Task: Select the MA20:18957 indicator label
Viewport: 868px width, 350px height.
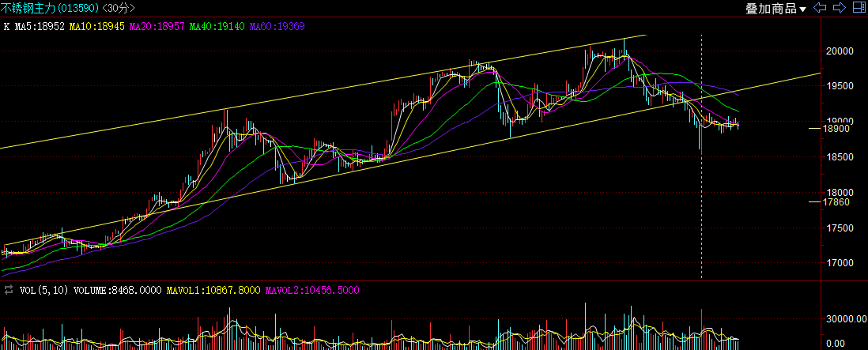Action: [158, 26]
